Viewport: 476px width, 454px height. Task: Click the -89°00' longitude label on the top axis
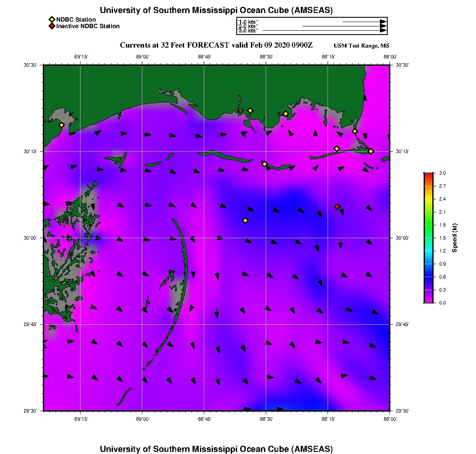coord(142,57)
